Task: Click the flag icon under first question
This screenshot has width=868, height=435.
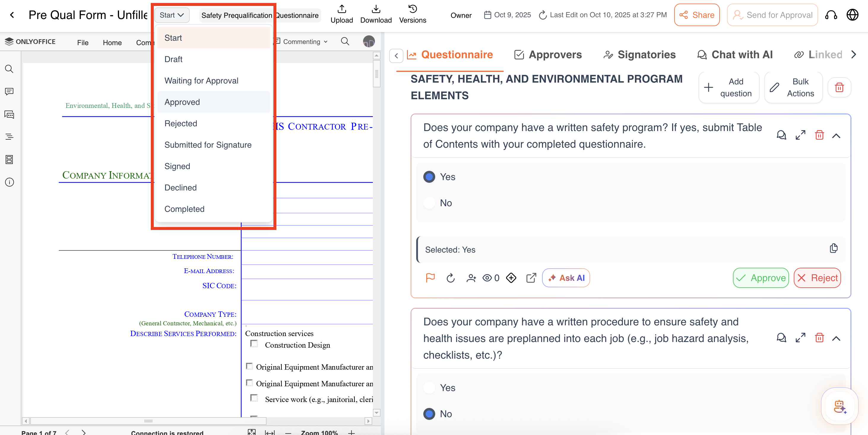Action: pyautogui.click(x=430, y=278)
